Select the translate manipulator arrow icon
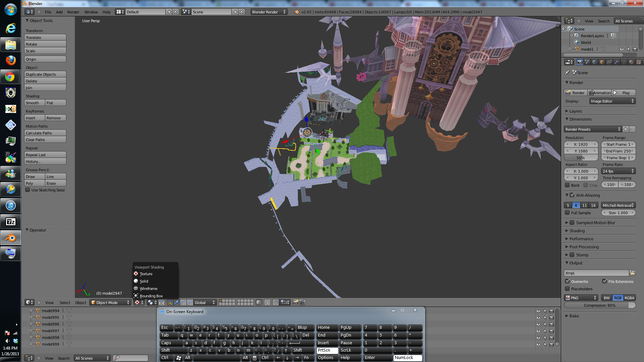 click(x=176, y=302)
